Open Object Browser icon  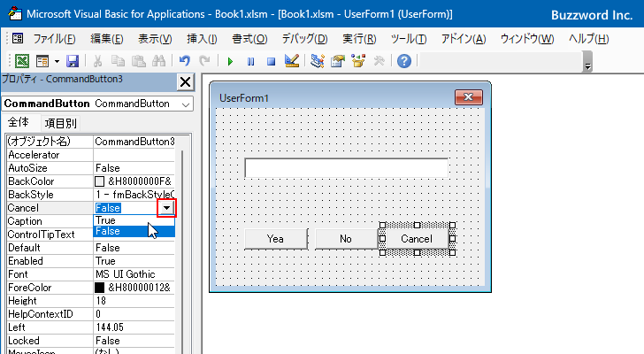(358, 61)
